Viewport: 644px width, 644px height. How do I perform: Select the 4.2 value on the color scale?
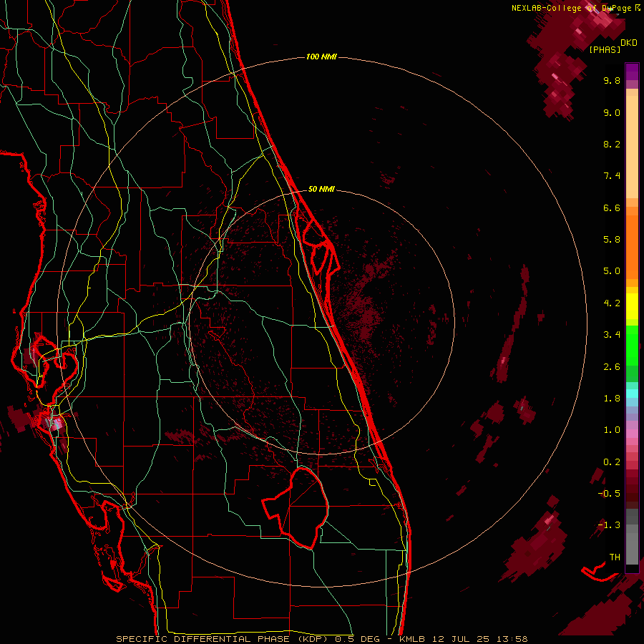(612, 303)
